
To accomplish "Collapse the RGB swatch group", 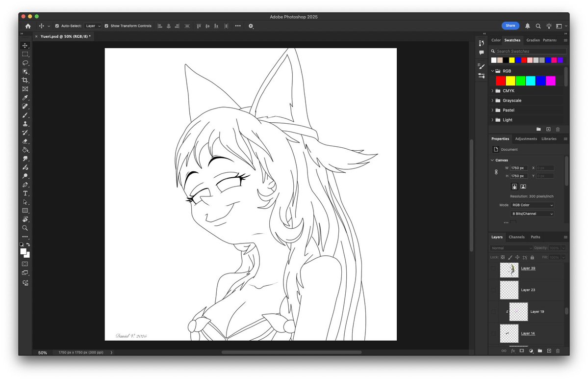I will pos(493,71).
